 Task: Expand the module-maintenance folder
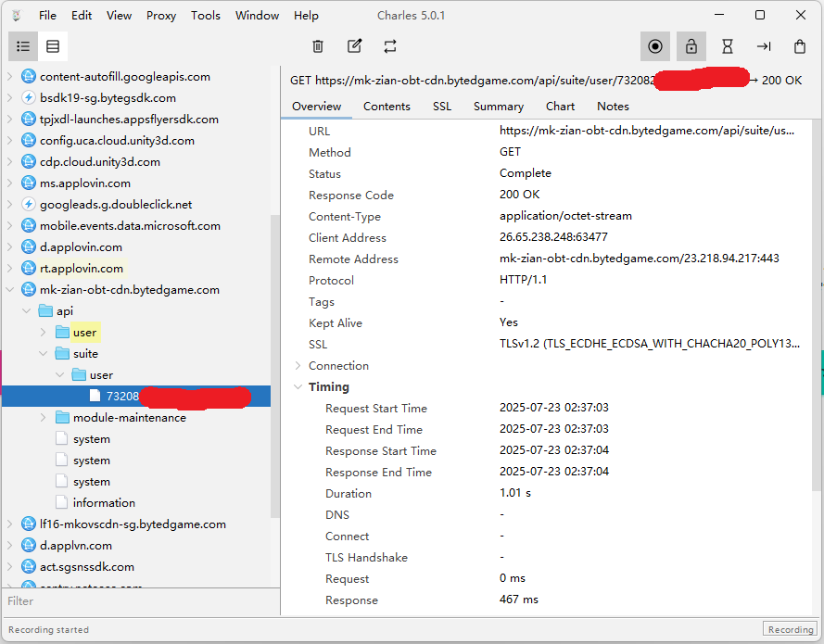coord(44,418)
